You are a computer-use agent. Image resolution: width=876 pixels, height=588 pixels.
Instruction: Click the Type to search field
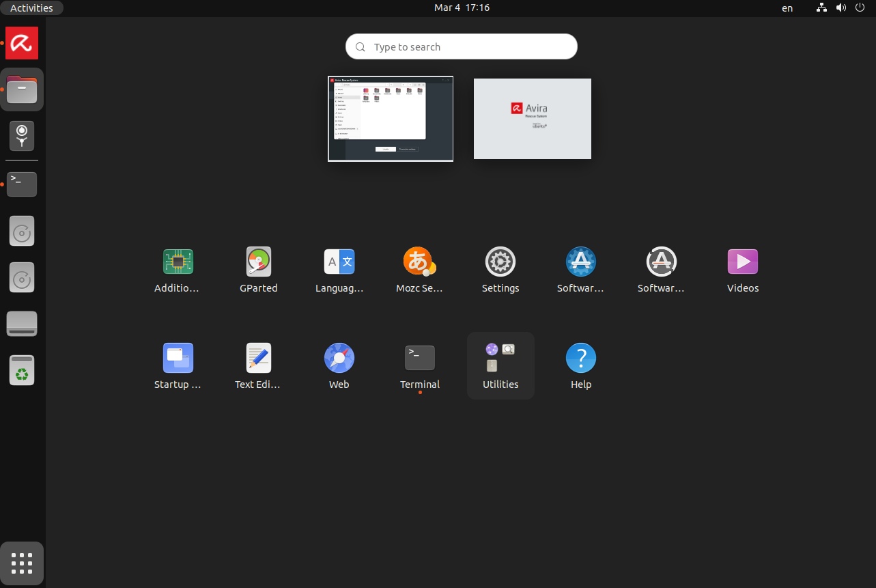pyautogui.click(x=462, y=47)
